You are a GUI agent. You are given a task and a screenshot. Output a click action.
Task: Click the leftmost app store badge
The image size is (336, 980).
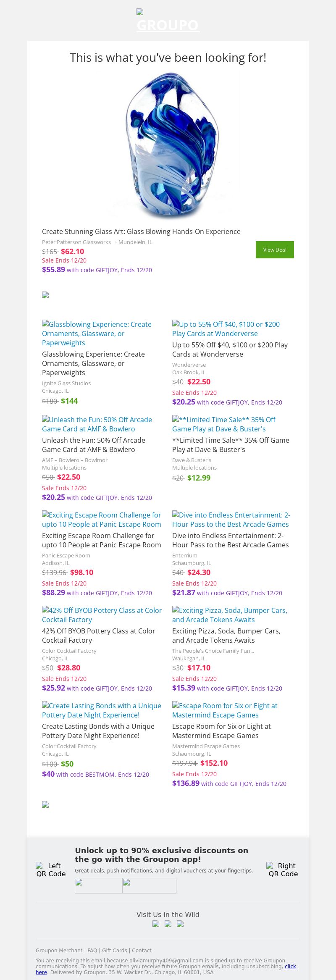click(98, 885)
